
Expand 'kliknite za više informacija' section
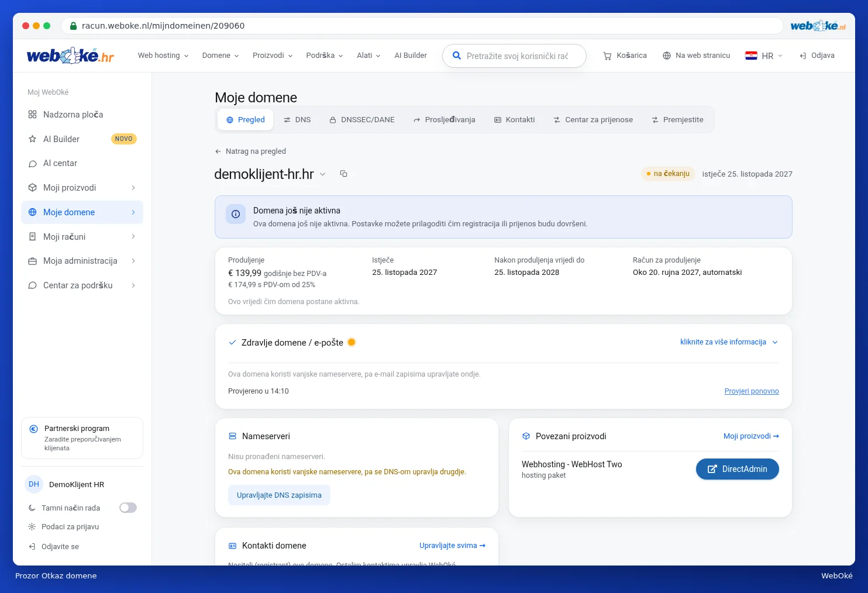[729, 342]
